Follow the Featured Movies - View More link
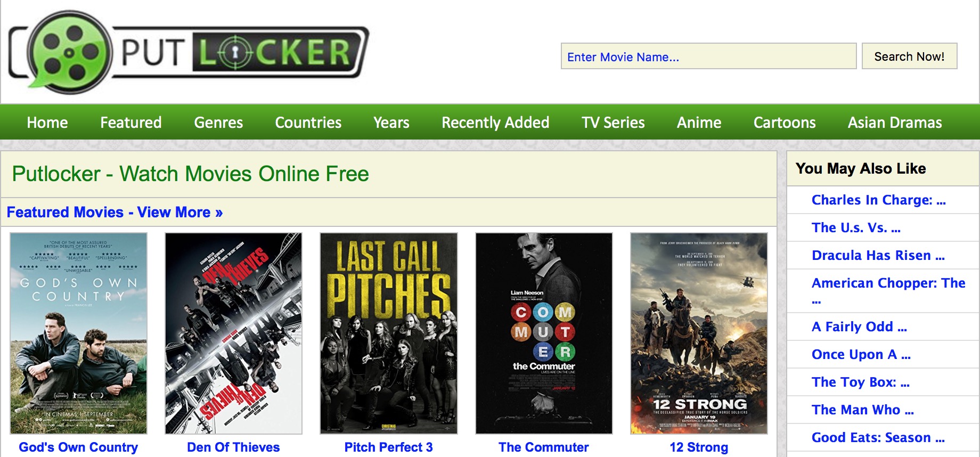 (115, 212)
